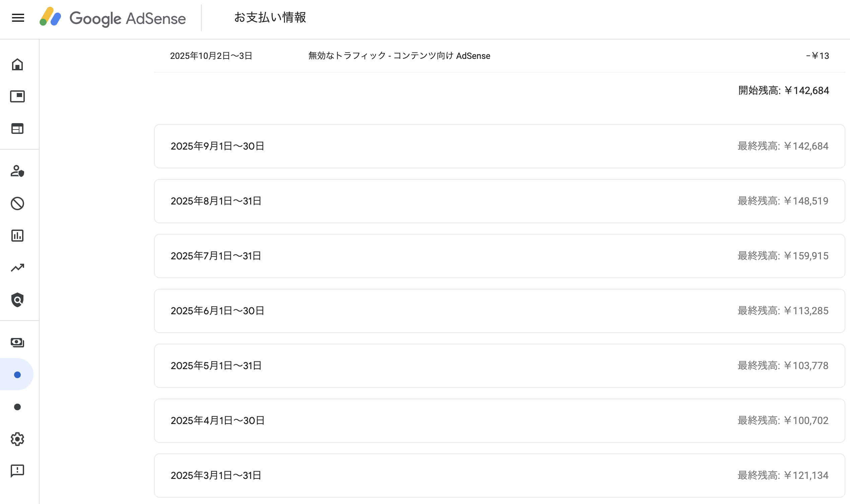850x504 pixels.
Task: Open the Send feedback icon
Action: click(x=17, y=471)
